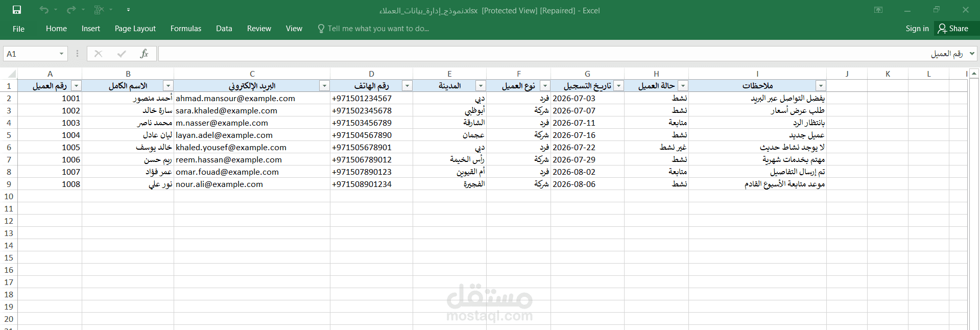Click the Tell me lightbulb icon
Image resolution: width=980 pixels, height=330 pixels.
321,29
